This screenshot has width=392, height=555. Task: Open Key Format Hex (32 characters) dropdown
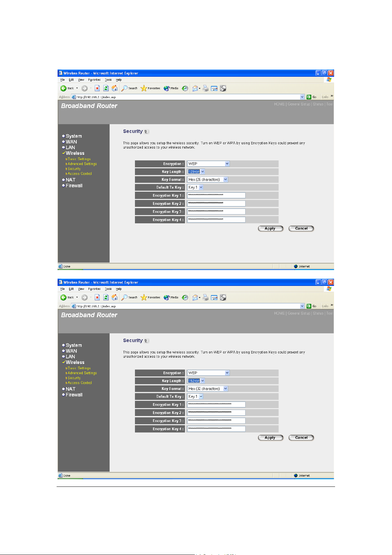(x=207, y=389)
